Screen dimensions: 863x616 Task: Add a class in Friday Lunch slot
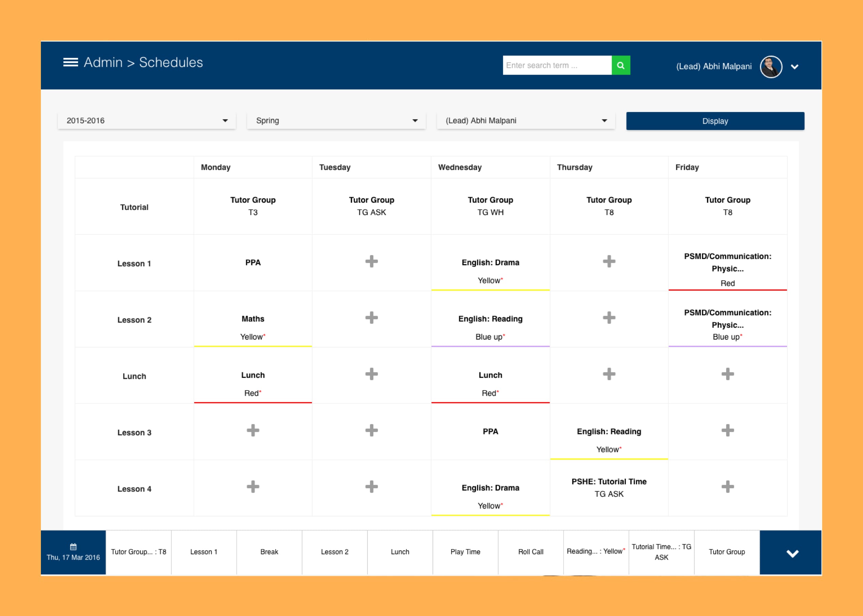727,374
